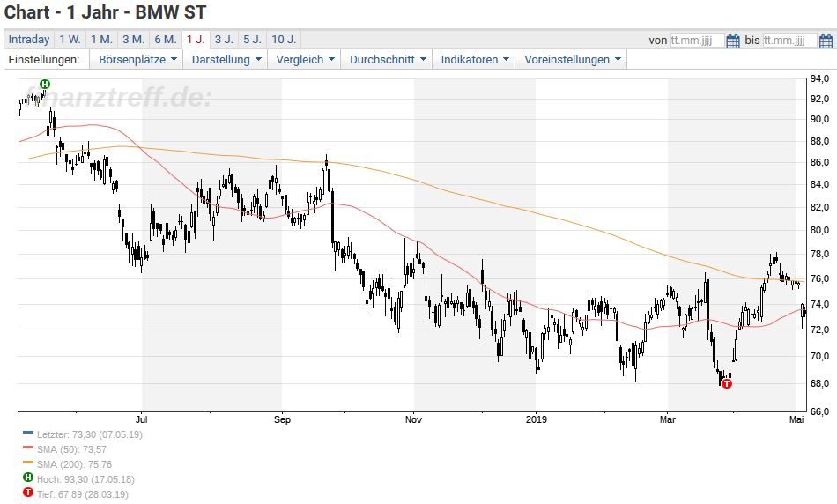Viewport: 837px width, 504px height.
Task: Click the 'Jul' x-axis label
Action: click(x=142, y=419)
